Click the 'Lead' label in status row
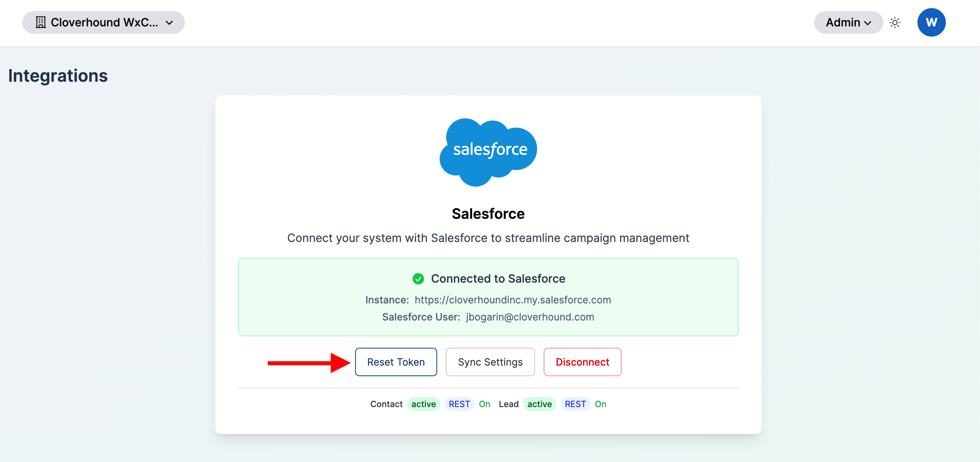The height and width of the screenshot is (462, 980). (x=509, y=404)
